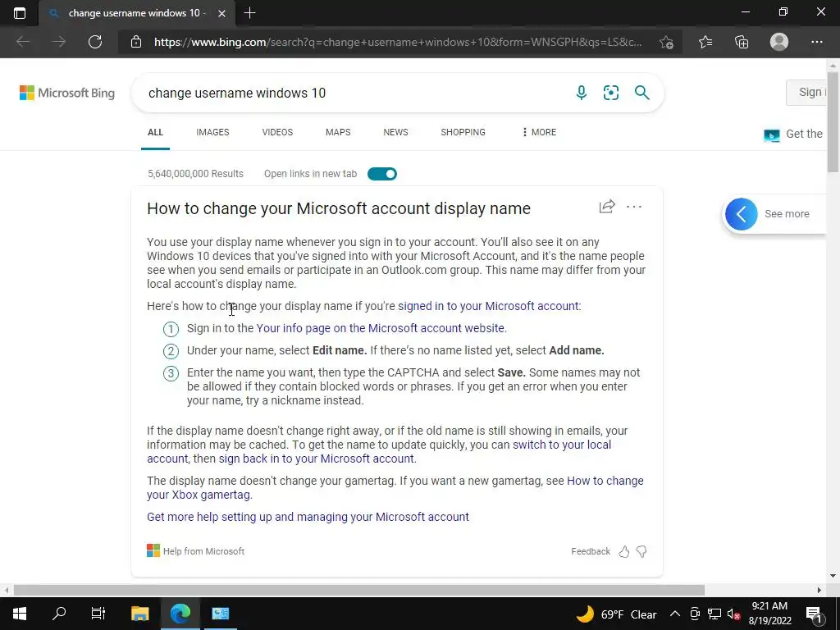Click 'How to change your Microsoft account display name' heading

pos(339,208)
